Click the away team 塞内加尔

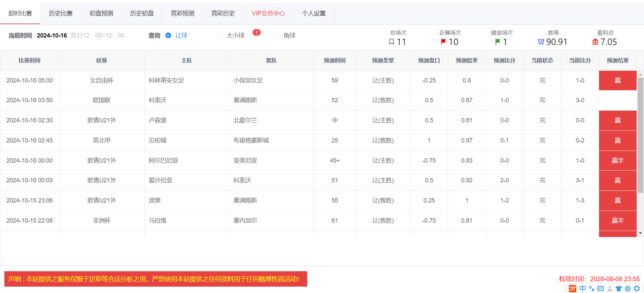[245, 221]
